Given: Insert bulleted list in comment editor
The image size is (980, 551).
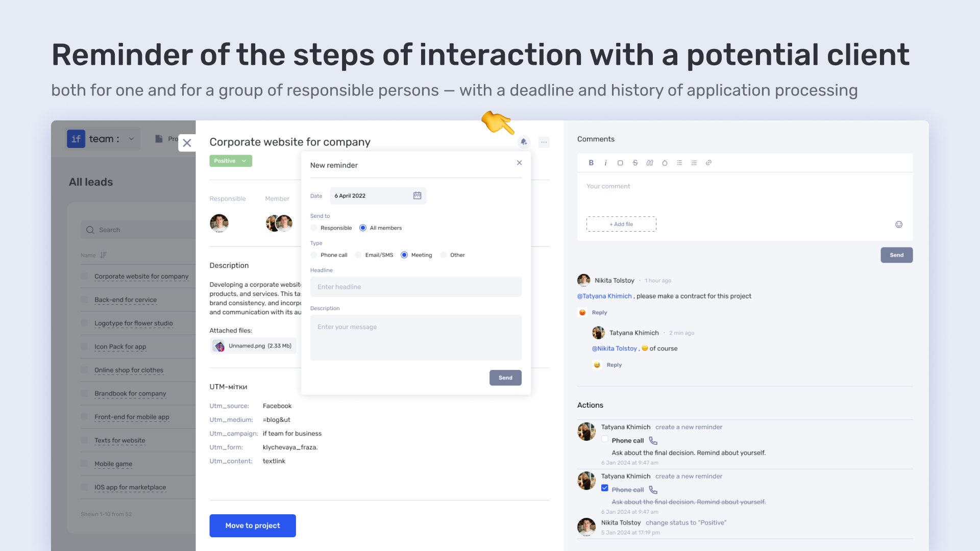Looking at the screenshot, I should pyautogui.click(x=679, y=163).
